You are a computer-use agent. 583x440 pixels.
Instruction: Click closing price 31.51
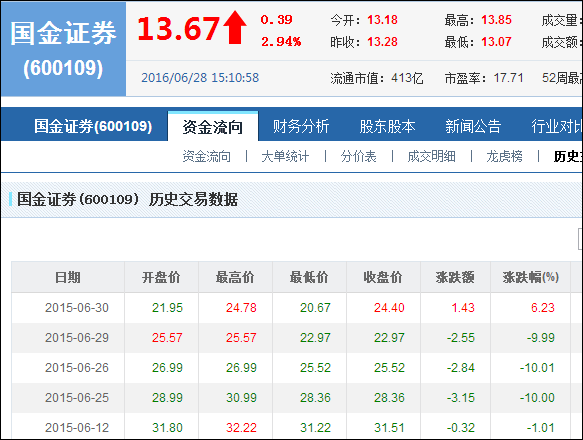point(389,428)
